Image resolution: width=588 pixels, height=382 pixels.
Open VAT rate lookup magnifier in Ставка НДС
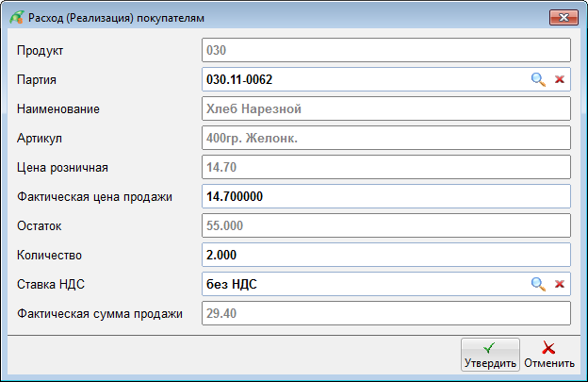click(538, 285)
